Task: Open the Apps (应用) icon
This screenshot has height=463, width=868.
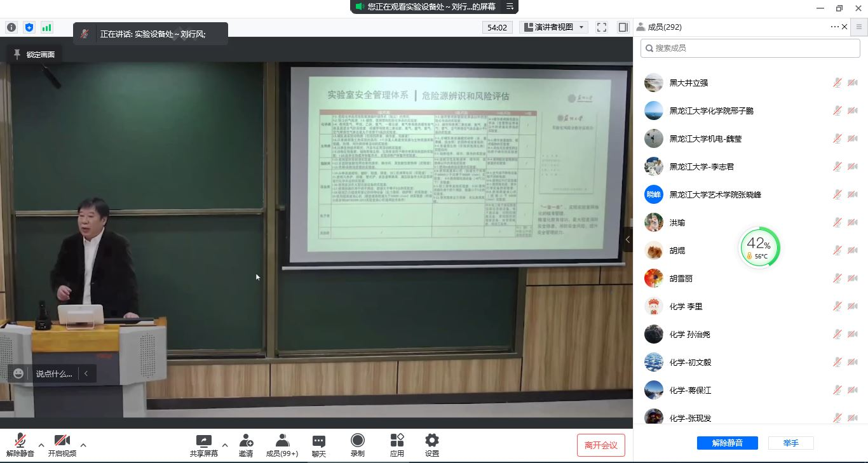Action: [397, 445]
